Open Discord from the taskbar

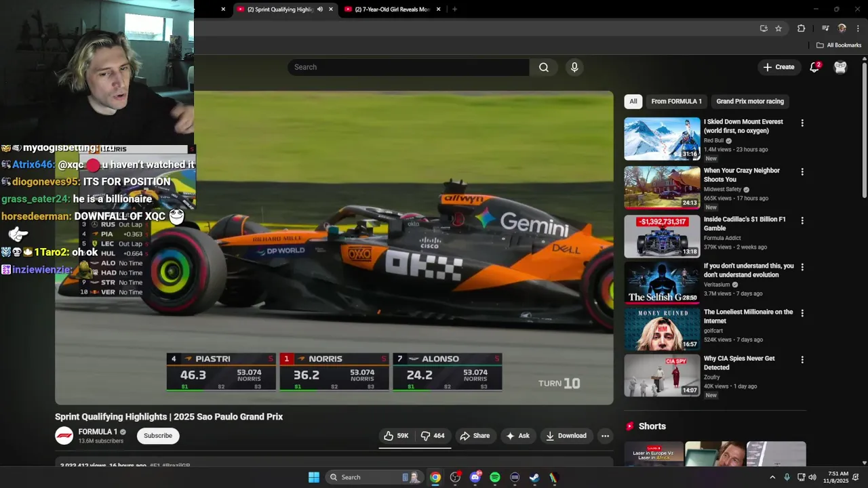475,477
